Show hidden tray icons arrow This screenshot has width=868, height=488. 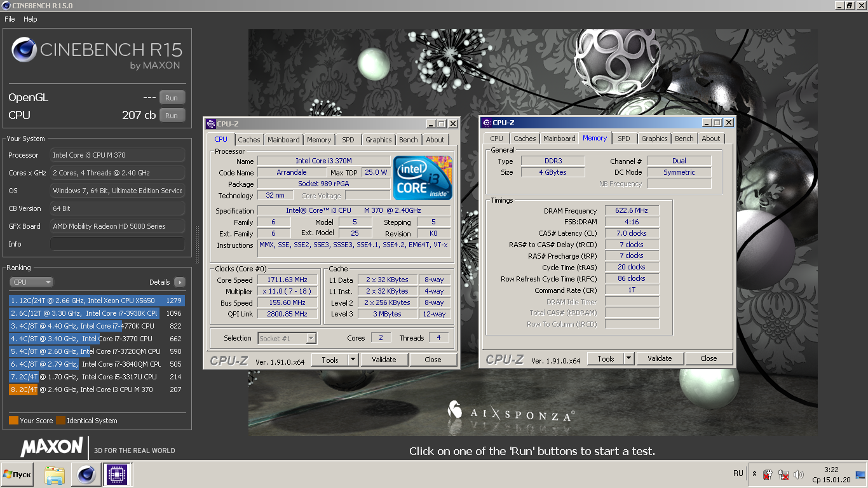point(754,475)
